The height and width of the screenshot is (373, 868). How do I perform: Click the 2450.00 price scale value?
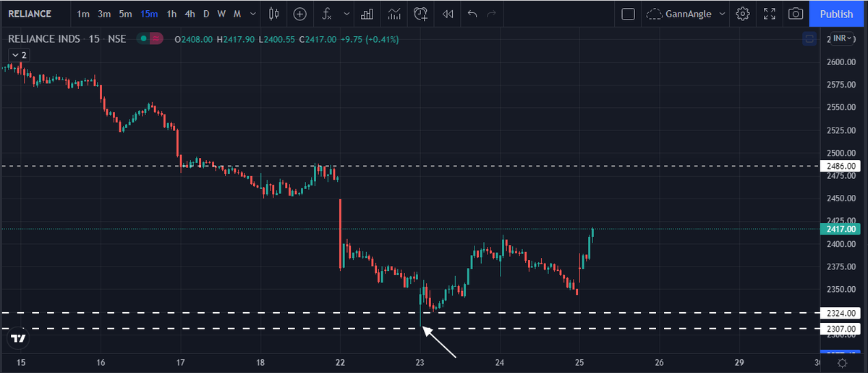tap(841, 198)
